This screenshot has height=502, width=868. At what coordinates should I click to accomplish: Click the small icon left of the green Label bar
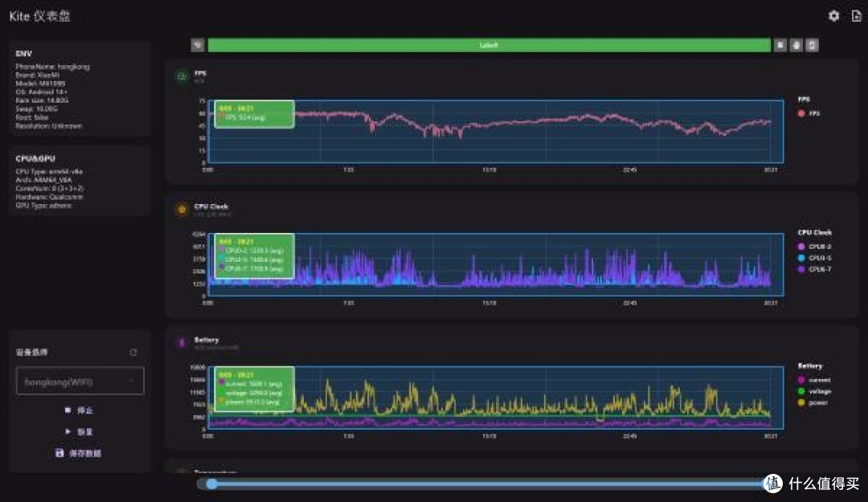pos(198,45)
